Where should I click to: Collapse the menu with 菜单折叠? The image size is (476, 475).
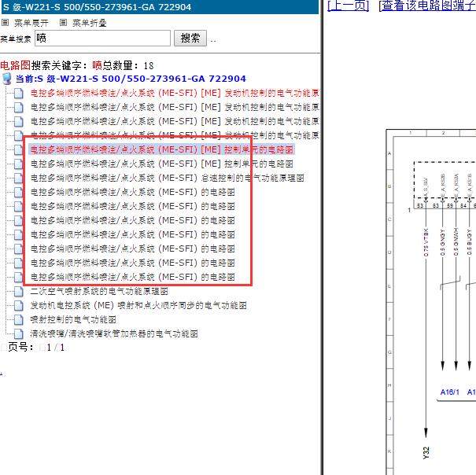[x=89, y=23]
